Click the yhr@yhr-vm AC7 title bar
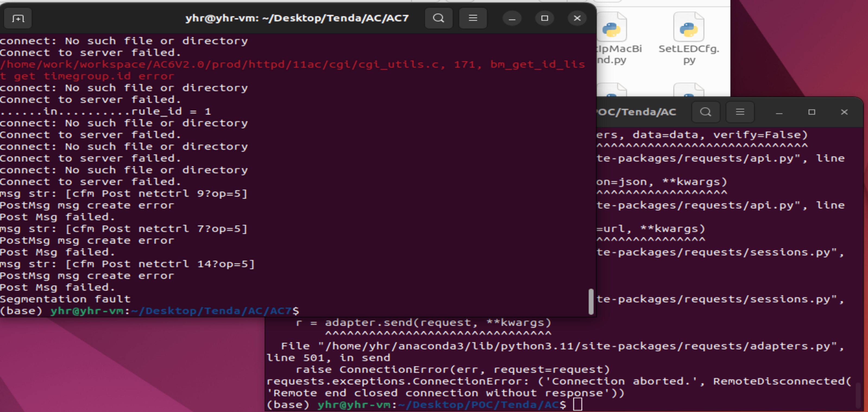This screenshot has height=412, width=868. [297, 18]
